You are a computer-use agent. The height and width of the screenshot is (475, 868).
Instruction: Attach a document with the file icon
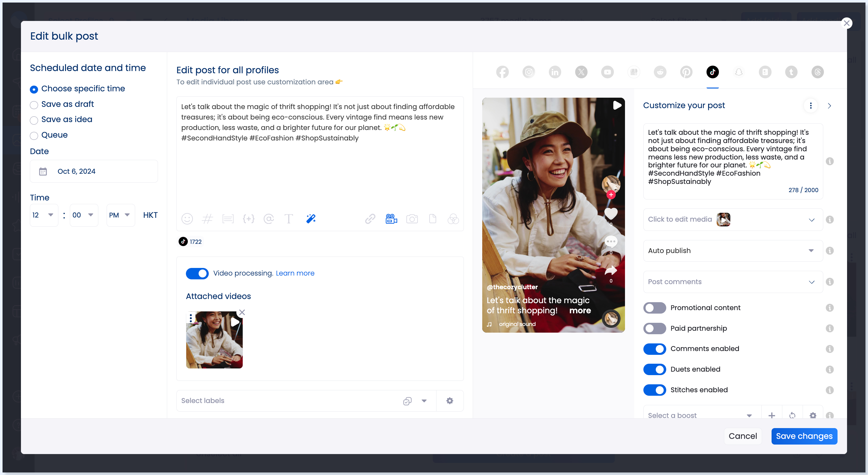433,219
